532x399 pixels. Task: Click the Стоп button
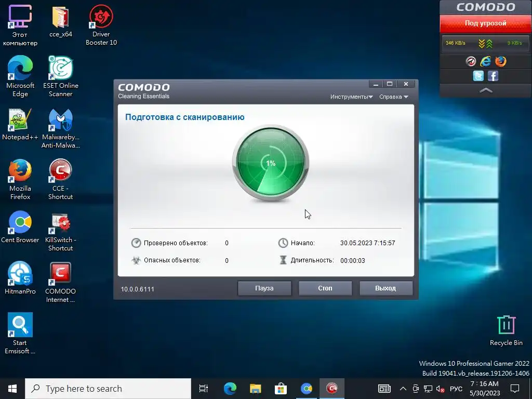pyautogui.click(x=325, y=288)
